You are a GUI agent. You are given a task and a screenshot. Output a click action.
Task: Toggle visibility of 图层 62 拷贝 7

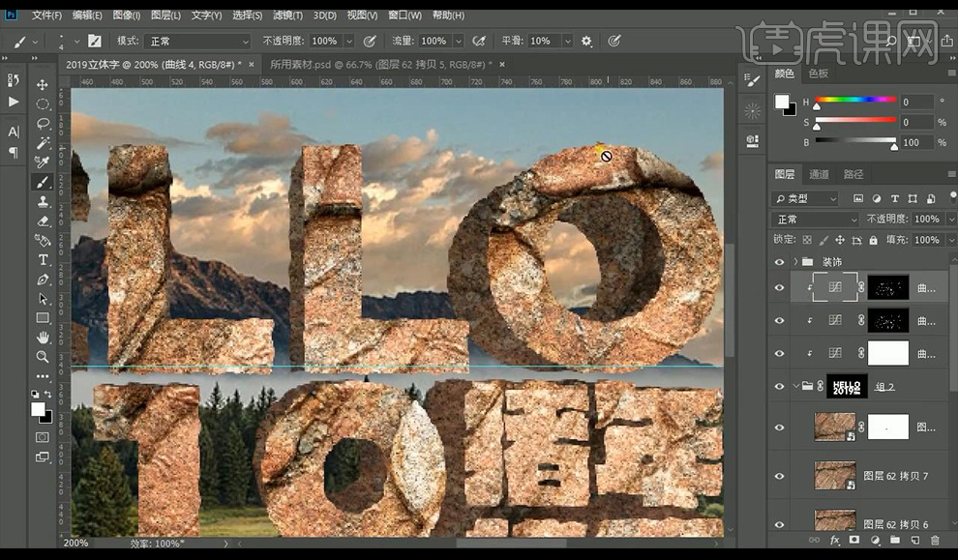[780, 476]
